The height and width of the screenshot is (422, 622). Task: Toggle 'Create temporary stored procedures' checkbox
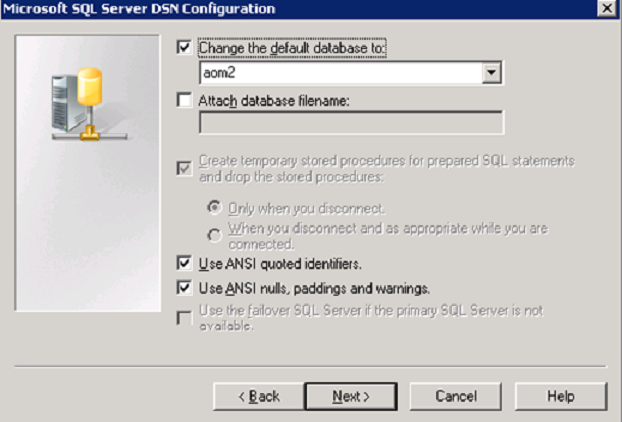coord(184,169)
